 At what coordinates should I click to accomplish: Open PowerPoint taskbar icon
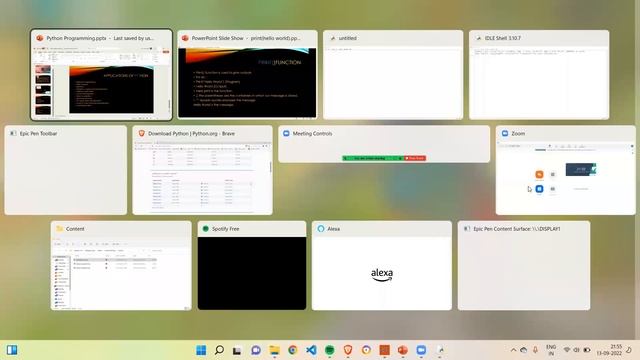[403, 350]
